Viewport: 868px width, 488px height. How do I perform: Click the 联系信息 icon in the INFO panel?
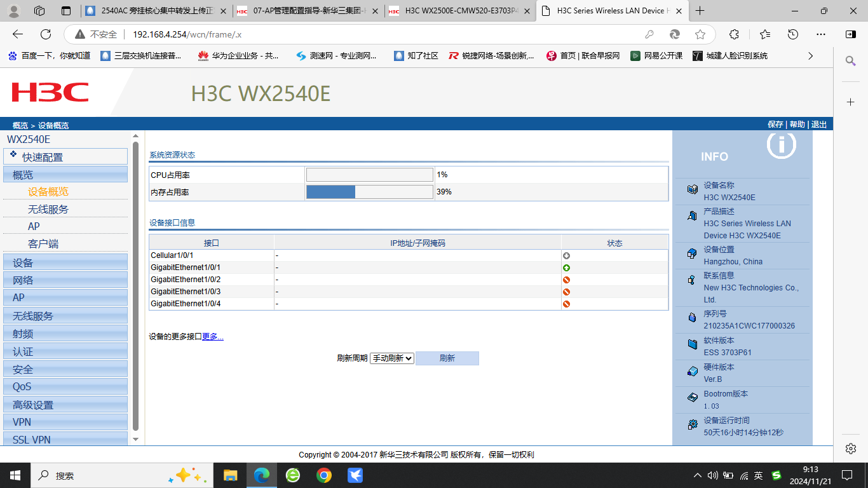point(692,280)
